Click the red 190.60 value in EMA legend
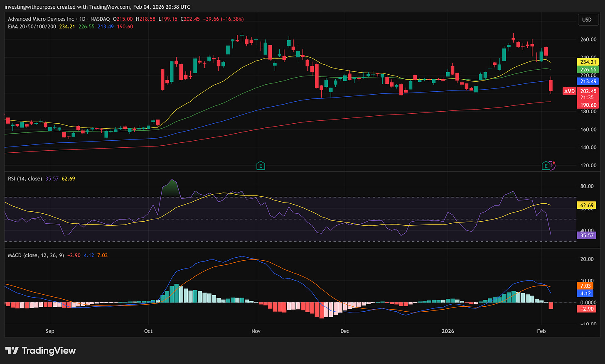The image size is (605, 364). tap(125, 27)
